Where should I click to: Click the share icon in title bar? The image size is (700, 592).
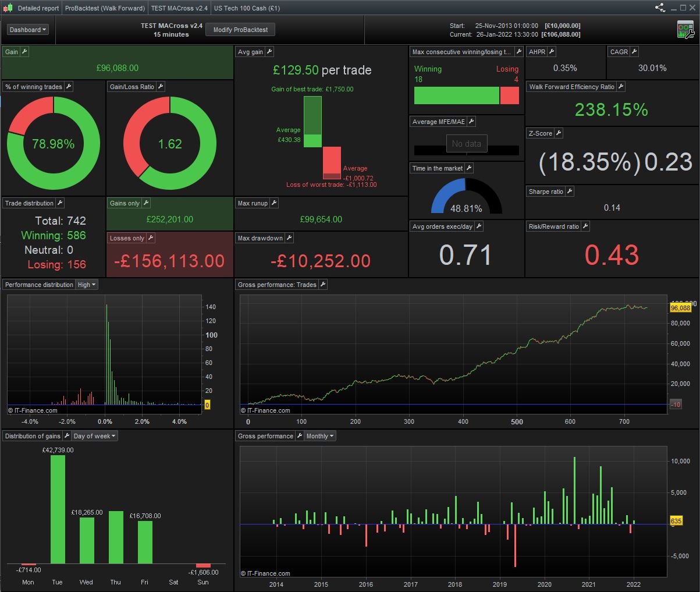[x=660, y=8]
